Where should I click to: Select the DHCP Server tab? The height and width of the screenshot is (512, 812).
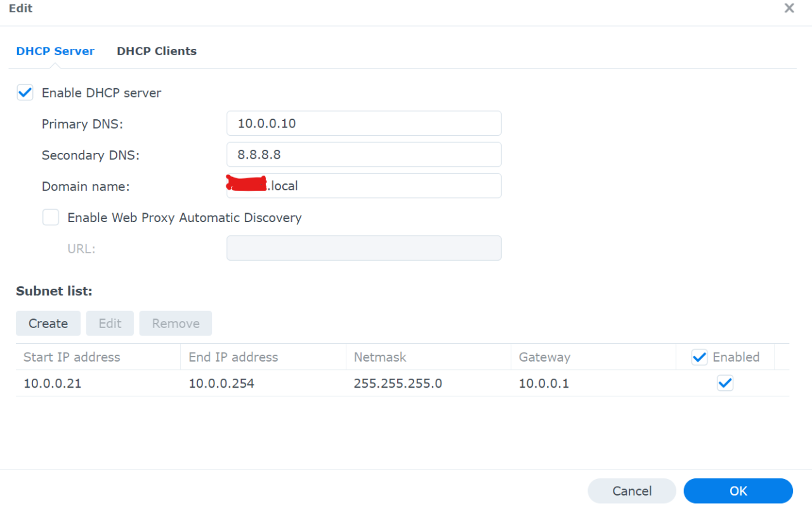(x=55, y=51)
